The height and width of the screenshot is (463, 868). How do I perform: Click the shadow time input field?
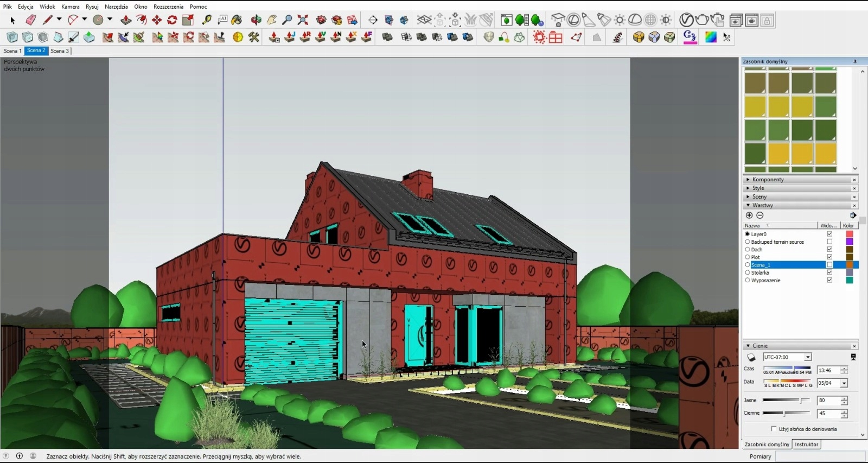click(828, 370)
